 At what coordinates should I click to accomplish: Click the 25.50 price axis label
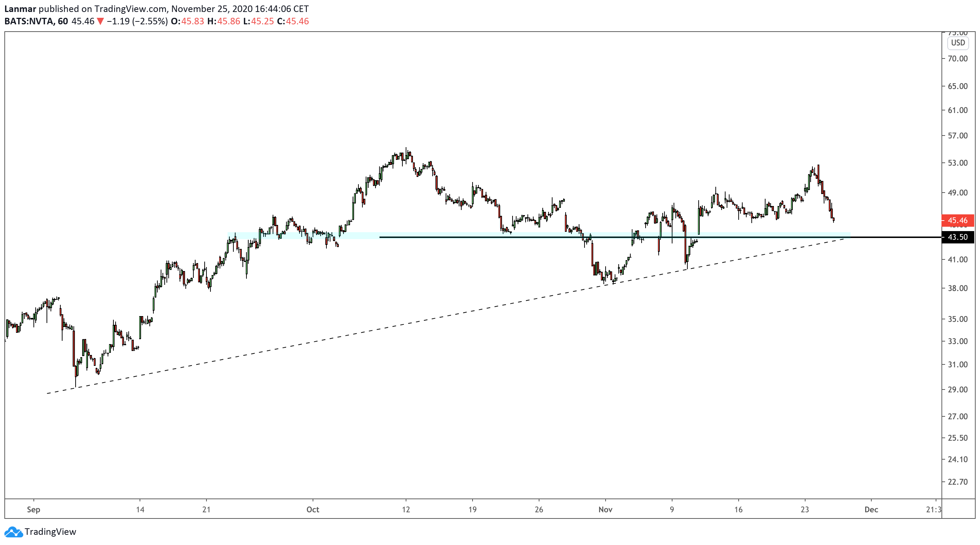point(957,438)
